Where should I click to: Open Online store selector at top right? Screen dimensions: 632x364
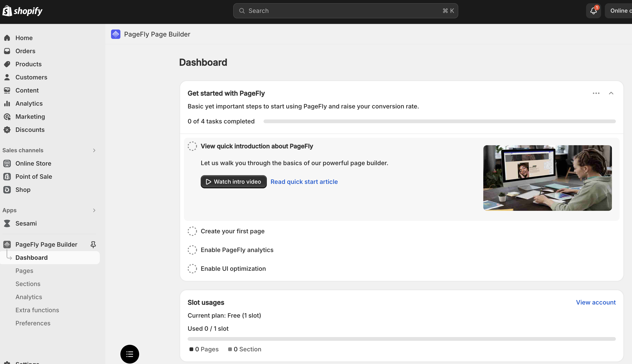[x=619, y=11]
